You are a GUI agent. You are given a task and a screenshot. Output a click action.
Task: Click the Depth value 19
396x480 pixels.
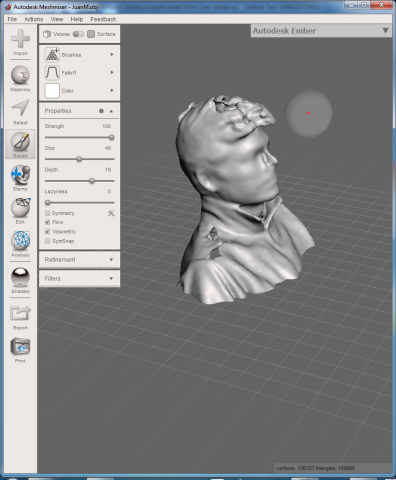(108, 170)
